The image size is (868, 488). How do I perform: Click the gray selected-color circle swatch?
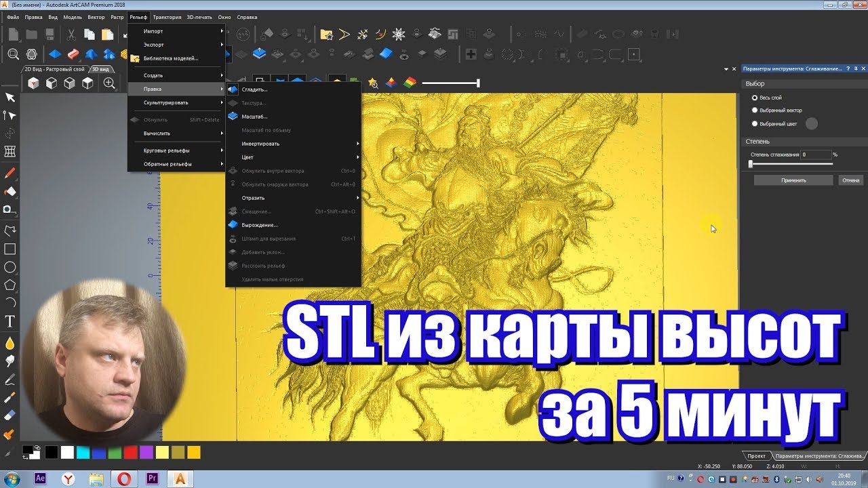coord(811,123)
